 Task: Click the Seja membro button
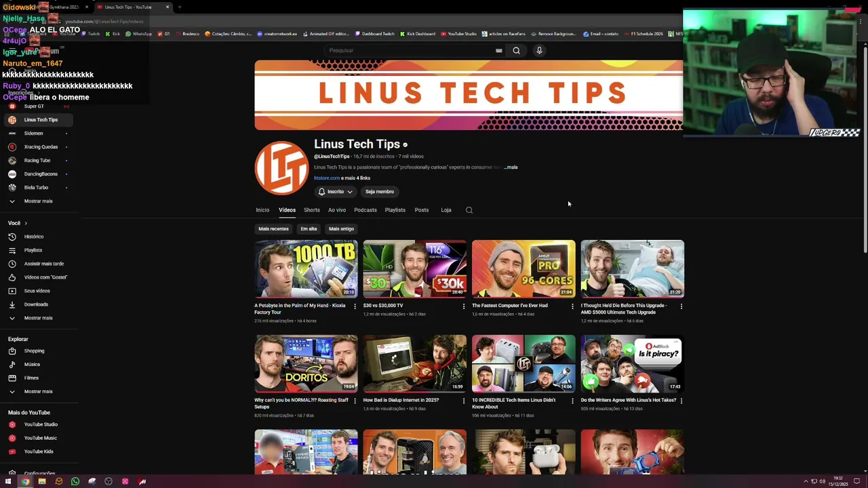coord(380,192)
